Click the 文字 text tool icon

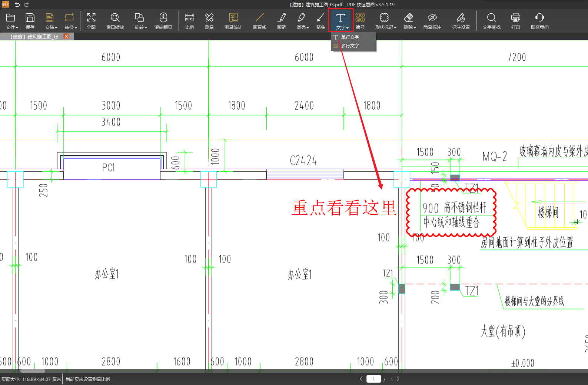coord(341,17)
